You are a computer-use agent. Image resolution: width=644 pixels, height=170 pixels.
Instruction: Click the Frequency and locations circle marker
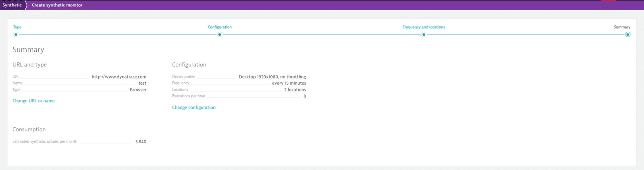click(x=424, y=35)
